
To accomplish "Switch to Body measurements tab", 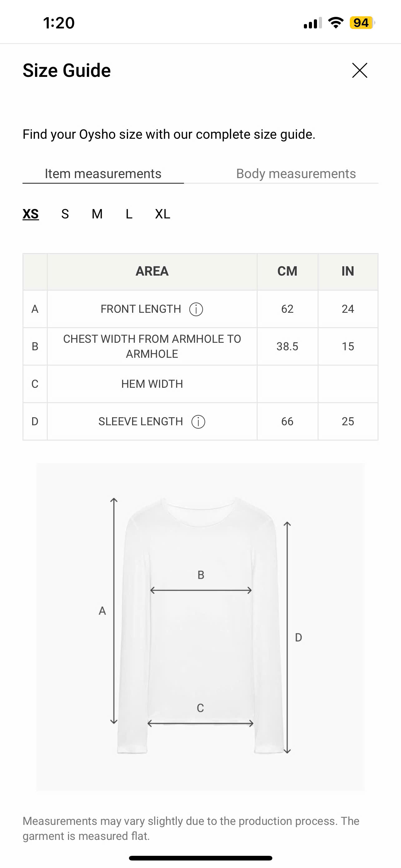I will point(296,173).
